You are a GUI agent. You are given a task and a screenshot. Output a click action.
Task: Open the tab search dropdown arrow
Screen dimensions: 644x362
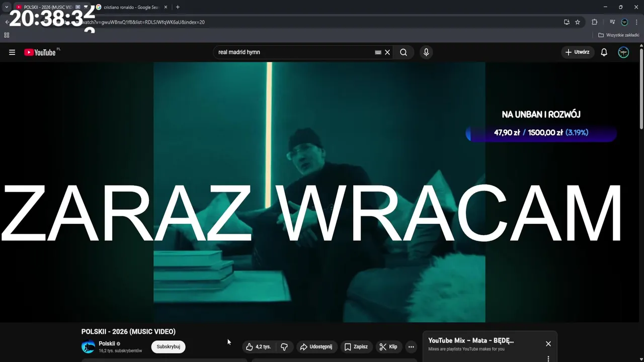(x=7, y=7)
